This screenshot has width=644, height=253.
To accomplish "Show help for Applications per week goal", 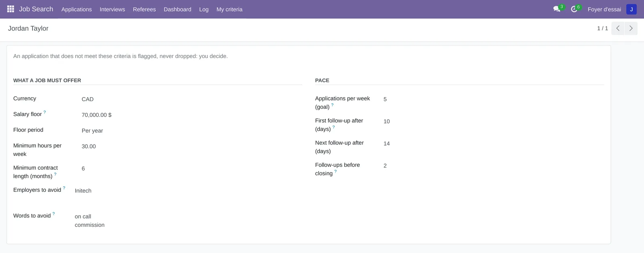I will pyautogui.click(x=332, y=105).
